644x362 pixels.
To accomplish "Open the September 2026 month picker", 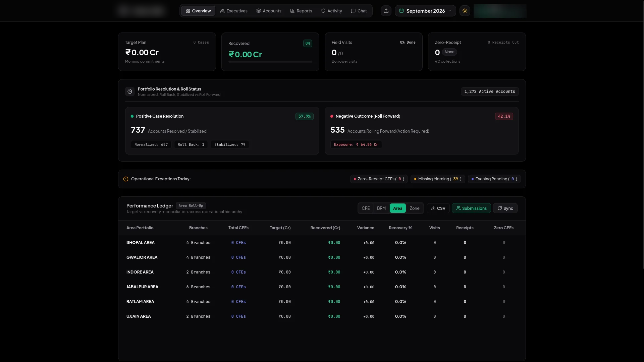I will [425, 11].
